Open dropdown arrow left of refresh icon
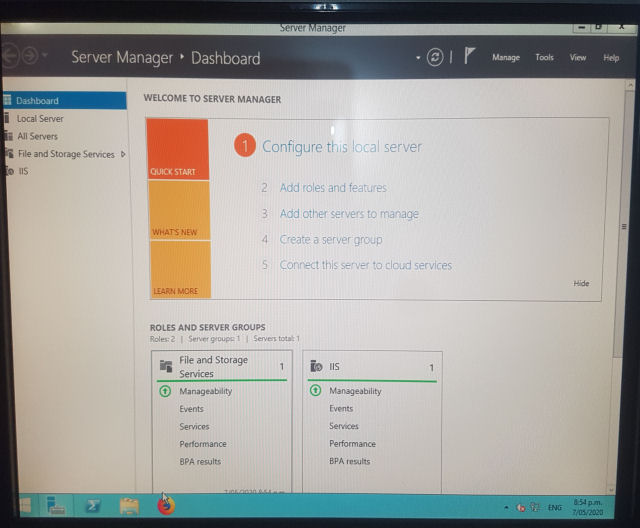Viewport: 640px width, 528px height. pos(418,58)
